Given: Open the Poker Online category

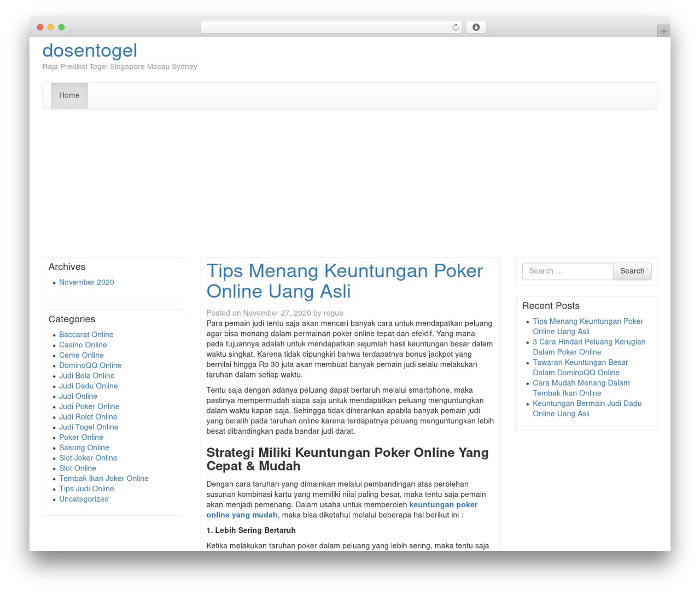Looking at the screenshot, I should (x=81, y=438).
